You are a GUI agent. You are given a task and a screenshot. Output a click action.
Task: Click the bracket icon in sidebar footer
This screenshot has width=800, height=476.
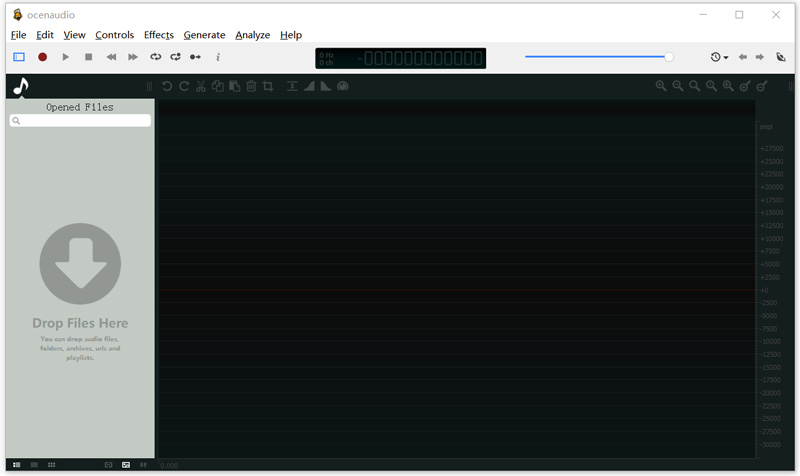108,465
